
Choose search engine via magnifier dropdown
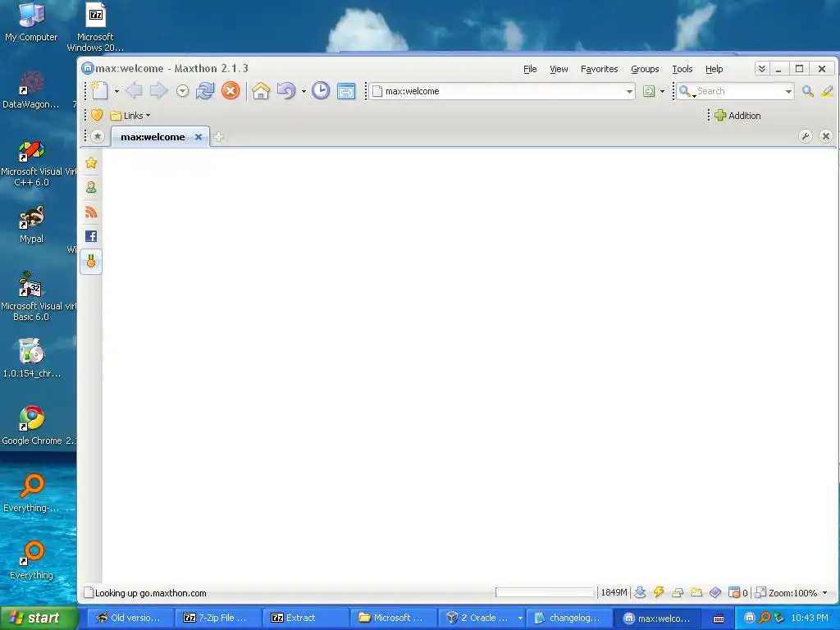[x=687, y=92]
